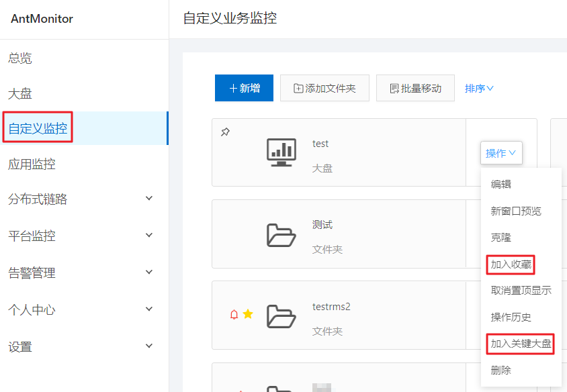Choose 加入关键大盘 in the dropdown
Screen dimensions: 567x392
point(521,344)
